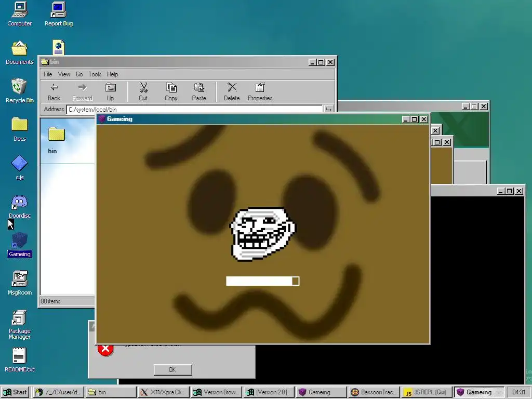Click the Forward arrow in the bin toolbar
Viewport: 532px width, 399px height.
click(x=82, y=91)
